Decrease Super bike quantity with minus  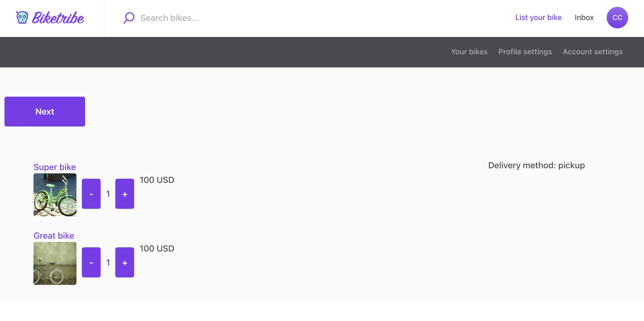click(91, 194)
